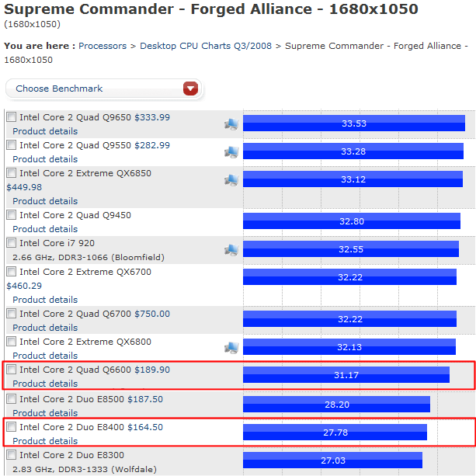Open Product details for Core 2 Quad Q9650

[x=45, y=131]
